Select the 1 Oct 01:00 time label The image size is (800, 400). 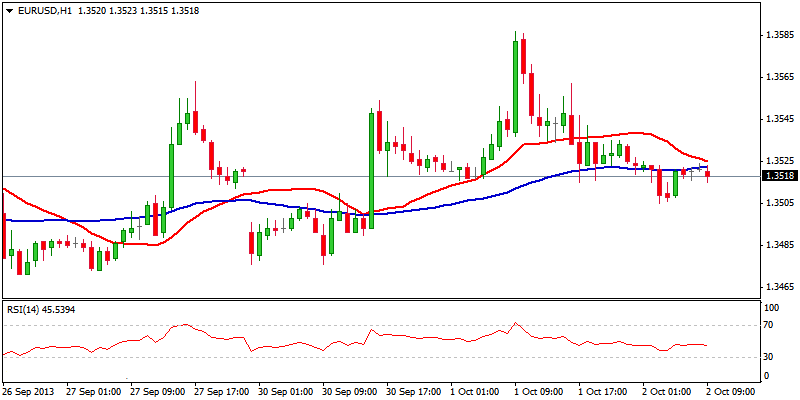[x=477, y=392]
